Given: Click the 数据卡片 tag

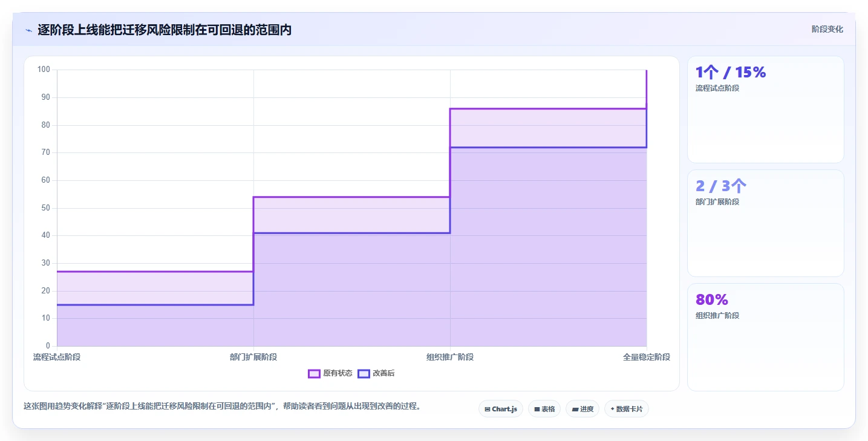Looking at the screenshot, I should [x=627, y=409].
